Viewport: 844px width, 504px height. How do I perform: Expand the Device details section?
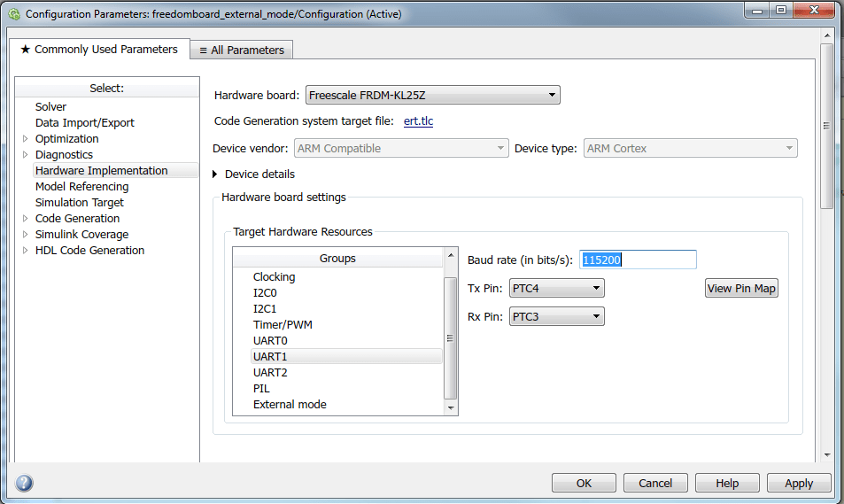(218, 174)
